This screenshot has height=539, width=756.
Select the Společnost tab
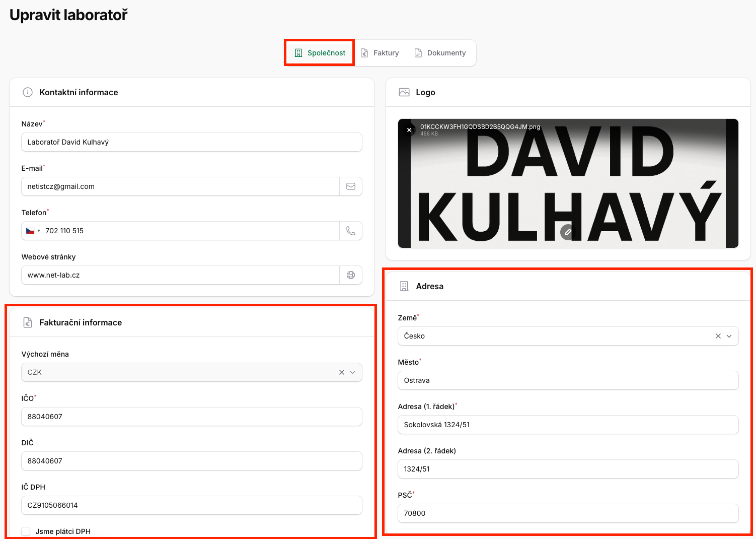click(320, 53)
